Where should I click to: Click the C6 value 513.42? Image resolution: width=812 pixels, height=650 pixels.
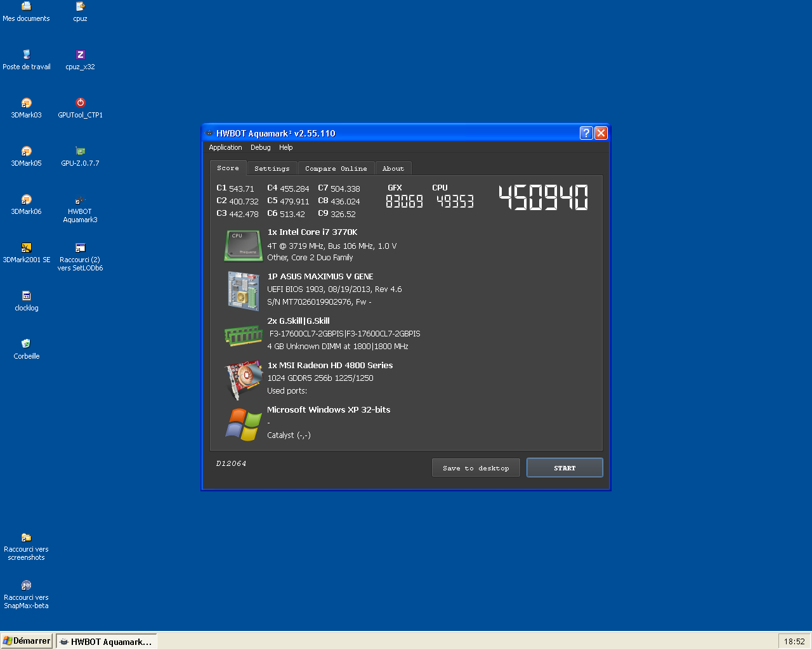point(292,214)
